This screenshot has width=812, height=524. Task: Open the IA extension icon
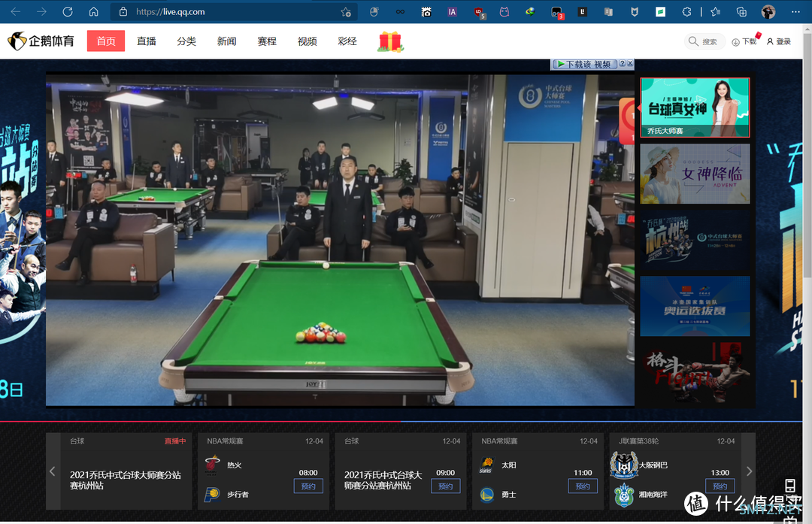click(x=452, y=11)
